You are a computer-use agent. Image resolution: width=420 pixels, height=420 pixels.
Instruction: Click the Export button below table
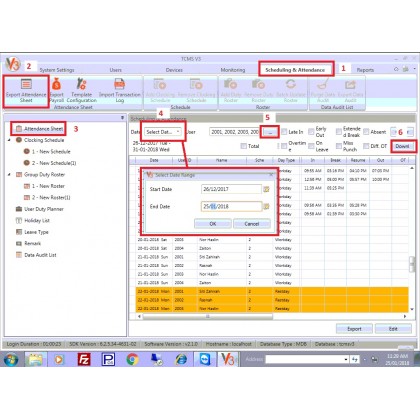354,329
